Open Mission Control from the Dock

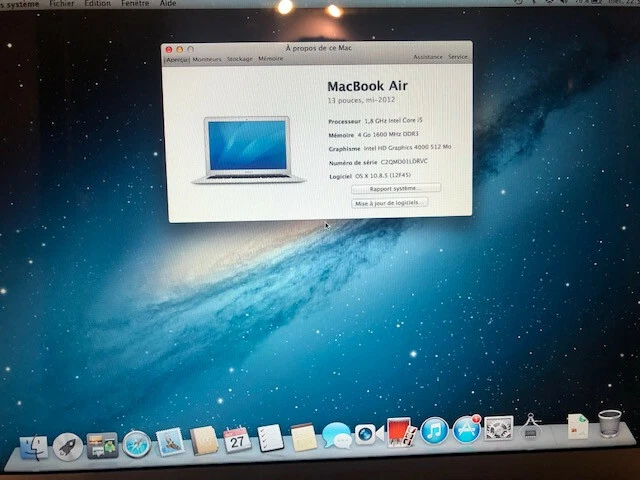(x=102, y=445)
